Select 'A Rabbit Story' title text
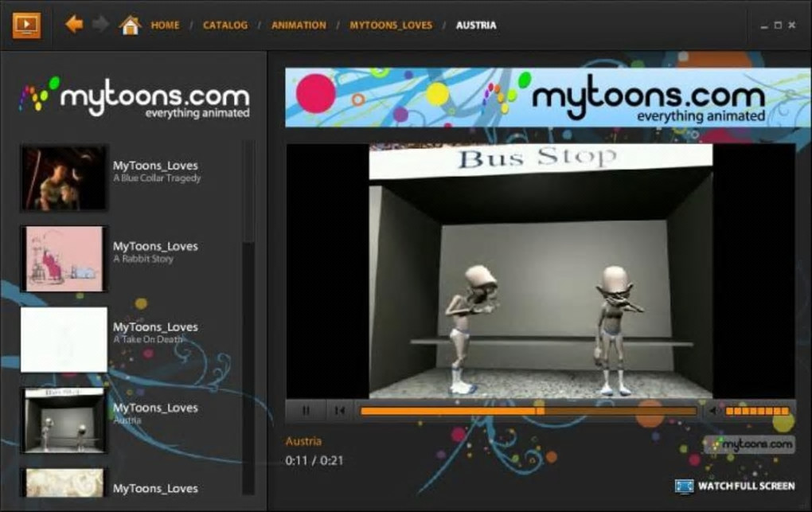The height and width of the screenshot is (512, 812). [x=143, y=259]
